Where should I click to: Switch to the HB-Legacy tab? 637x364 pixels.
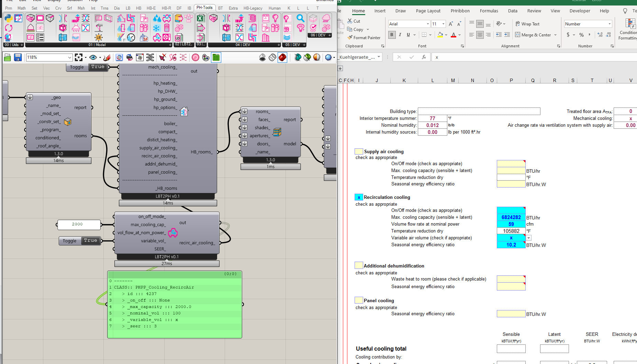click(253, 8)
